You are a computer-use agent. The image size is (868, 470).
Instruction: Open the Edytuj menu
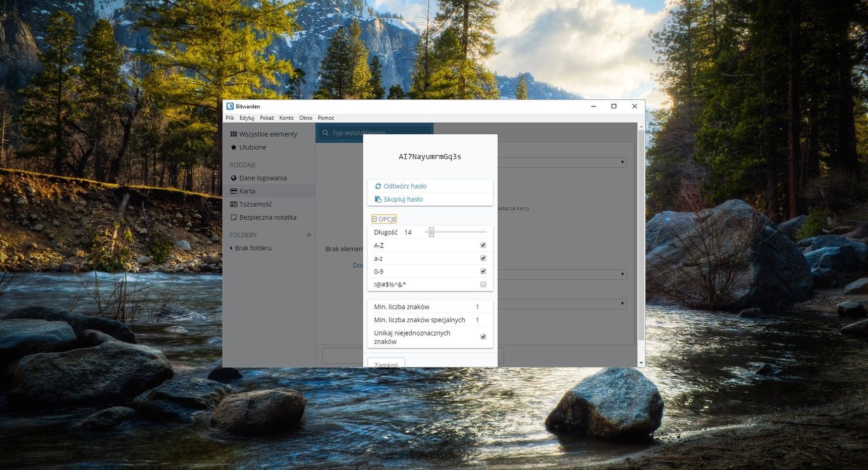coord(247,118)
